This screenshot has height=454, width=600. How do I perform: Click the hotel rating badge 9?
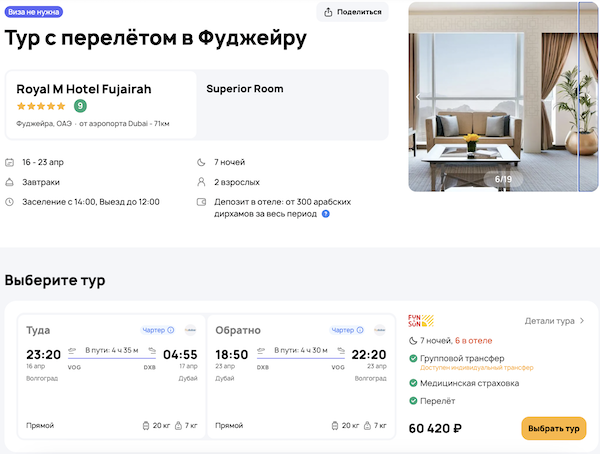coord(80,106)
